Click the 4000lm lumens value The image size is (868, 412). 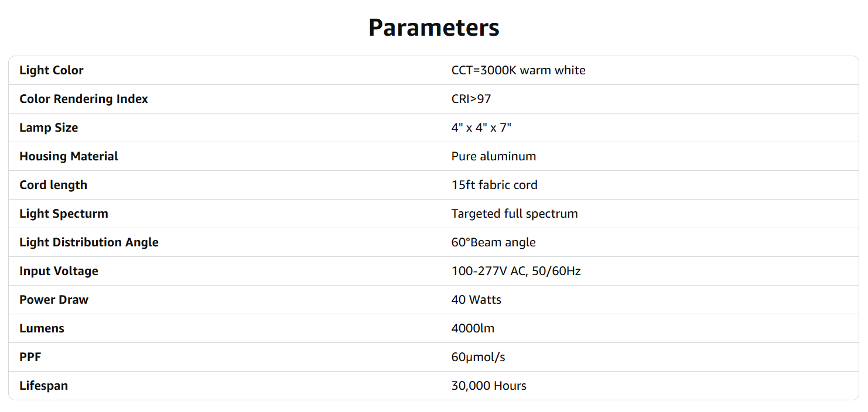[473, 328]
